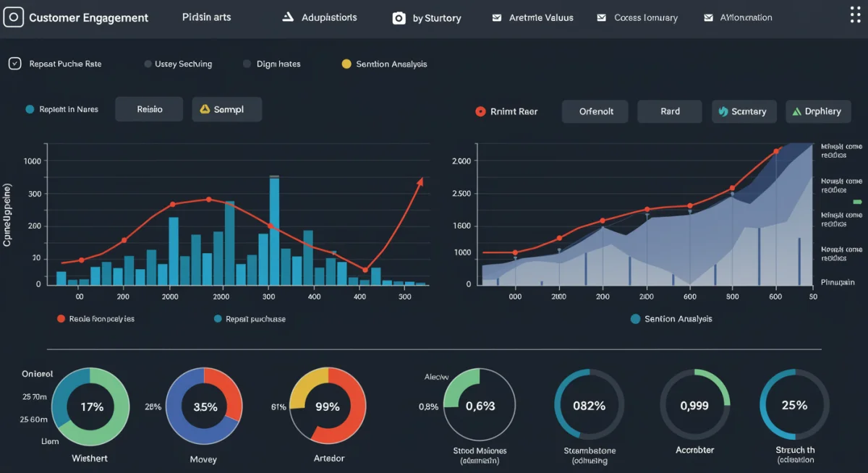Click the envelope icon beside Aretme Valuus
Image resolution: width=868 pixels, height=473 pixels.
pyautogui.click(x=495, y=17)
